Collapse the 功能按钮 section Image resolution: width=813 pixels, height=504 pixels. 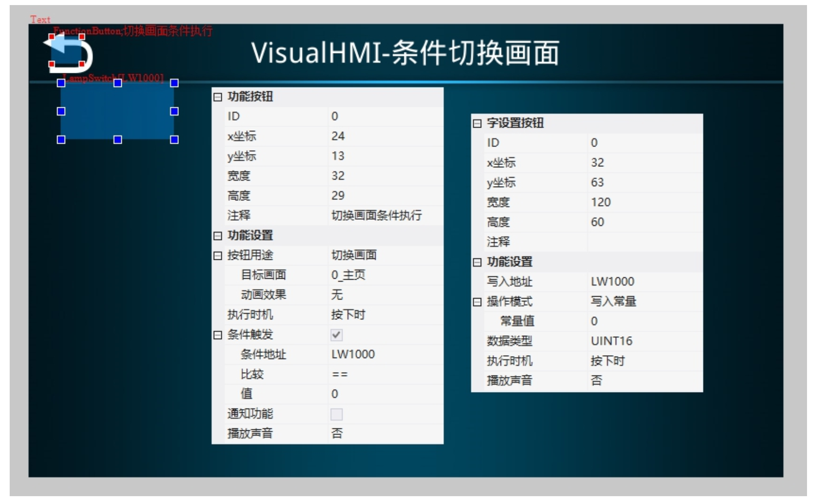pyautogui.click(x=218, y=97)
